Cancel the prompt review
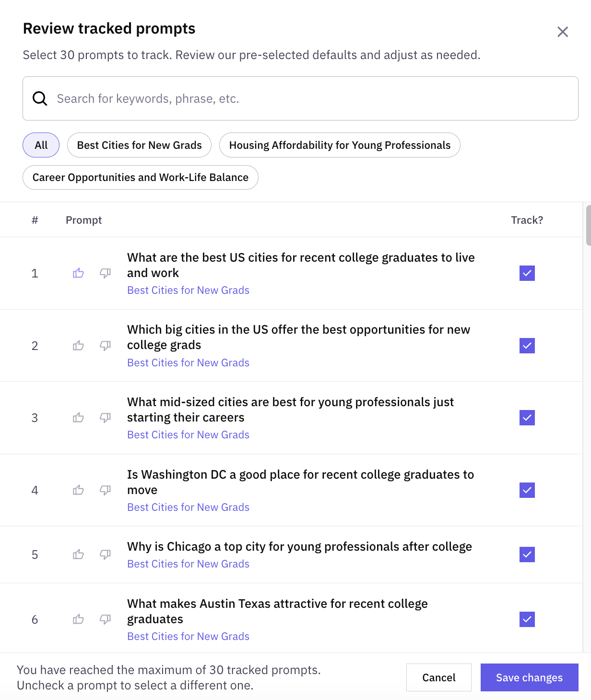 click(x=439, y=677)
